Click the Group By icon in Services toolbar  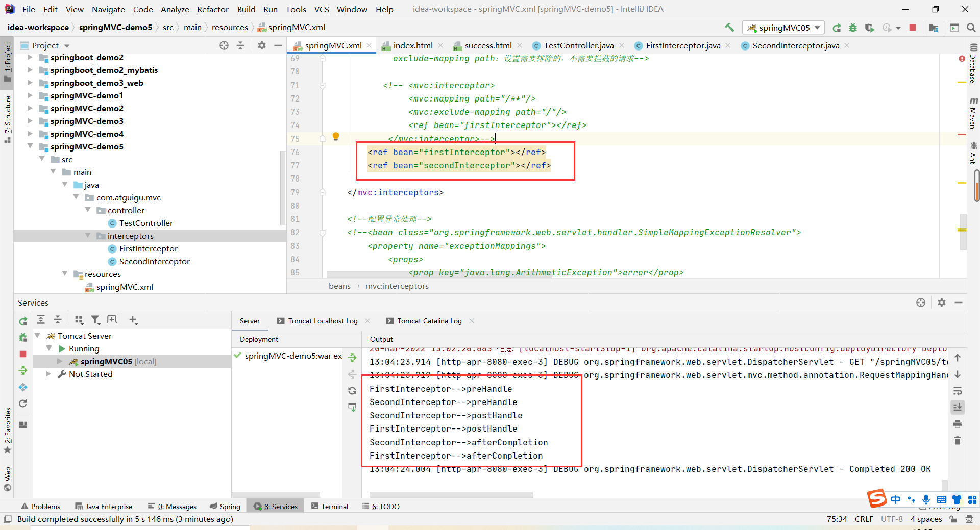79,320
